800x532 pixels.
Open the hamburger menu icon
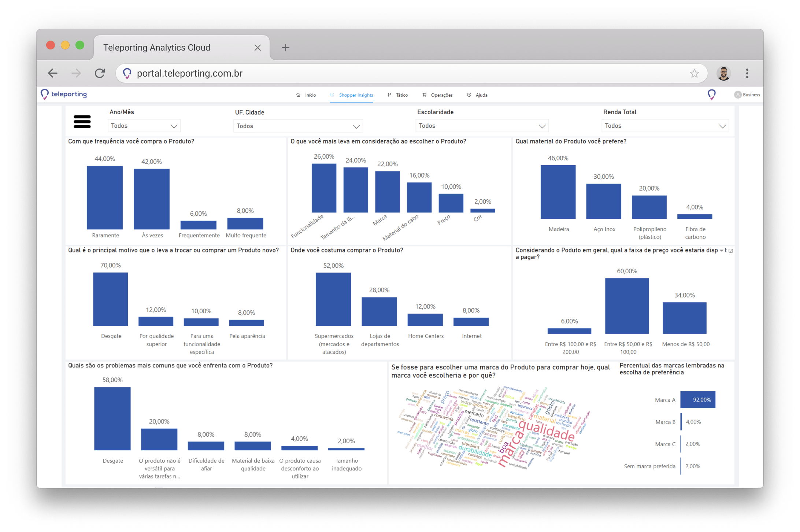(82, 122)
